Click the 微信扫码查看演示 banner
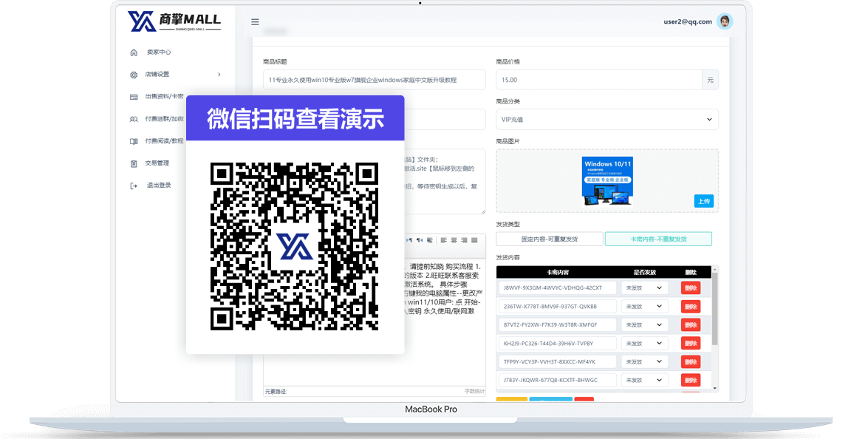The width and height of the screenshot is (868, 439). click(295, 118)
